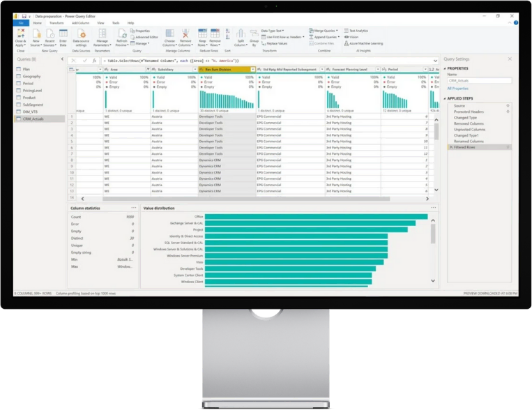Screen dimensions: 532x410
Task: Collapse the Queries pane
Action: [x=62, y=59]
